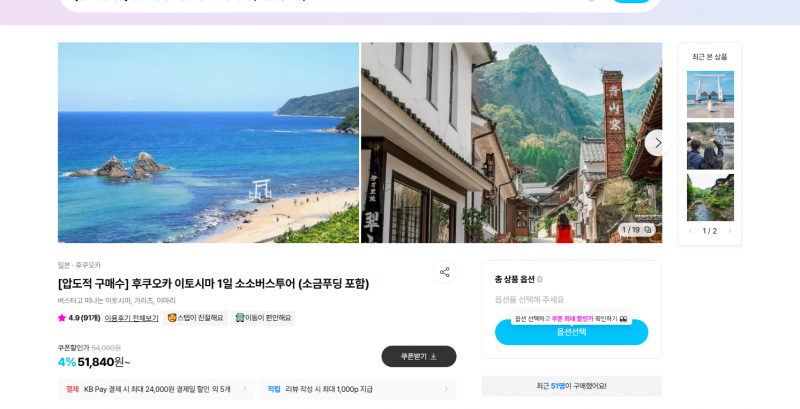Image resolution: width=800 pixels, height=409 pixels.
Task: Expand 리뷰 작성 시 적립 details
Action: click(358, 389)
